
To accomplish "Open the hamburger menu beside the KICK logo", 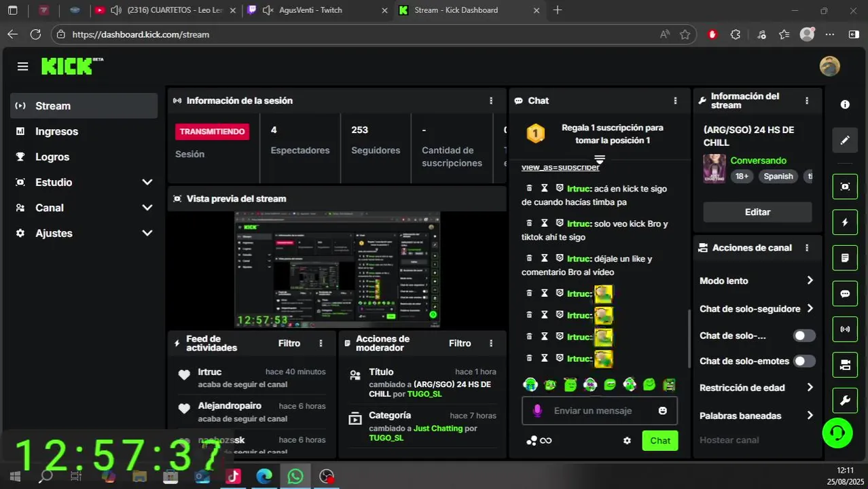I will (23, 67).
